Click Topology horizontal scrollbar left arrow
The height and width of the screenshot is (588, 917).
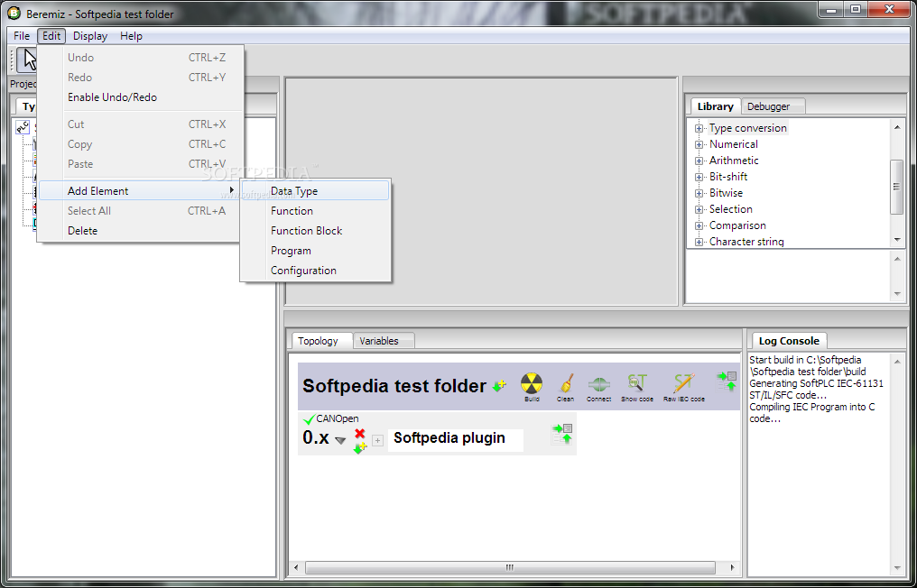297,567
